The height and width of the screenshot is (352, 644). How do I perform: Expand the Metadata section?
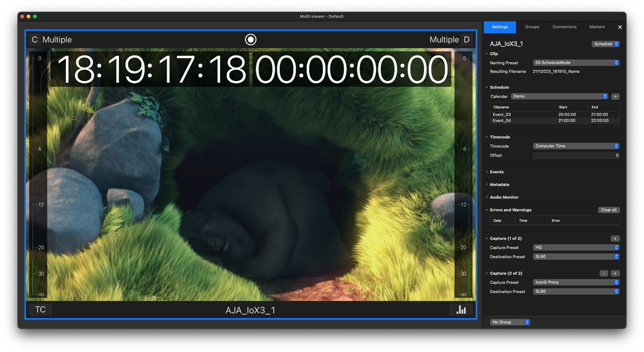(x=487, y=184)
